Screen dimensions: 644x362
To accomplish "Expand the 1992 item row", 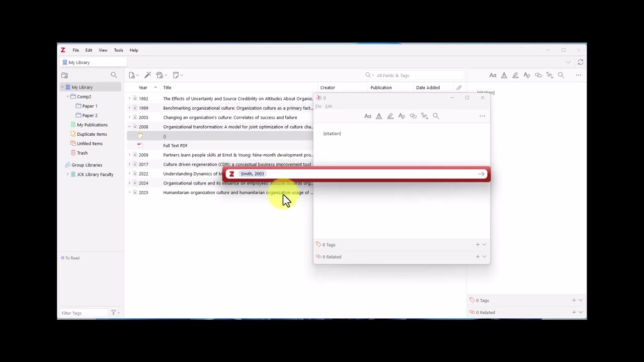I will coord(129,99).
